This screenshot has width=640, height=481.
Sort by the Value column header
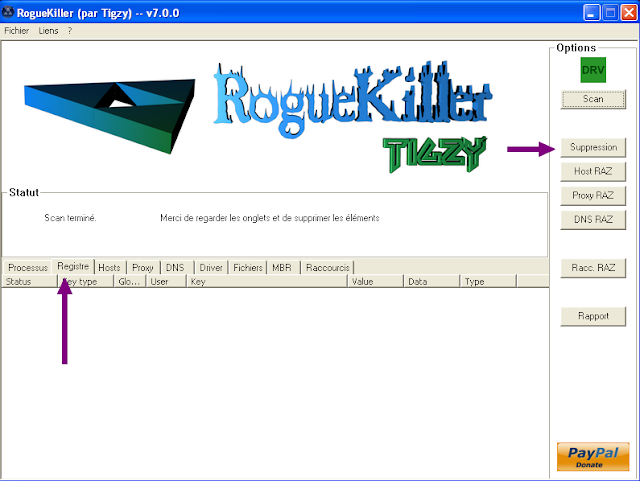(x=376, y=282)
